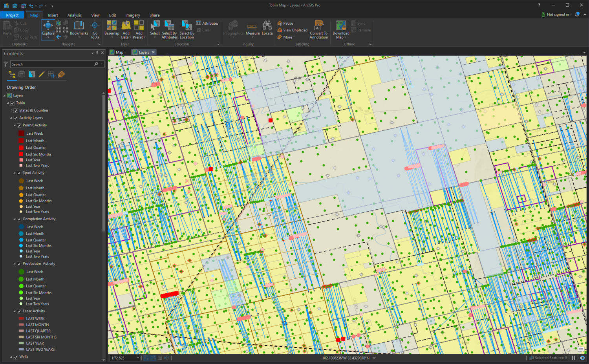The image size is (589, 364).
Task: Uncheck the Spud Activity layer
Action: (19, 173)
